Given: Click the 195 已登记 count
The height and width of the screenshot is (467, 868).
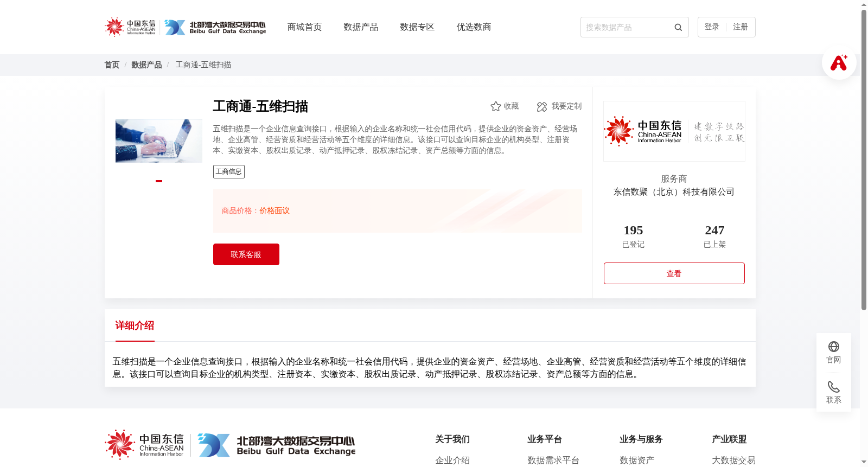Looking at the screenshot, I should pos(634,236).
